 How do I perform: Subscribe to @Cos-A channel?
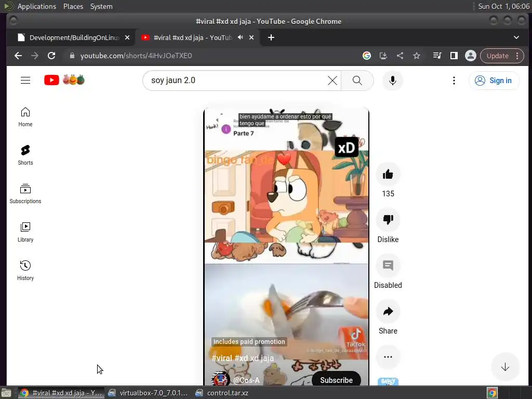(x=336, y=380)
